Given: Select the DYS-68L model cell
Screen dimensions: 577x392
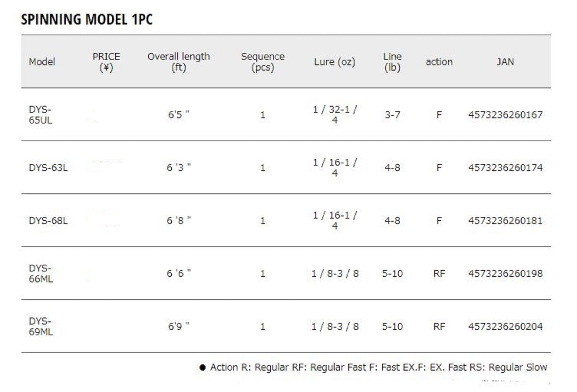Looking at the screenshot, I should click(48, 221).
